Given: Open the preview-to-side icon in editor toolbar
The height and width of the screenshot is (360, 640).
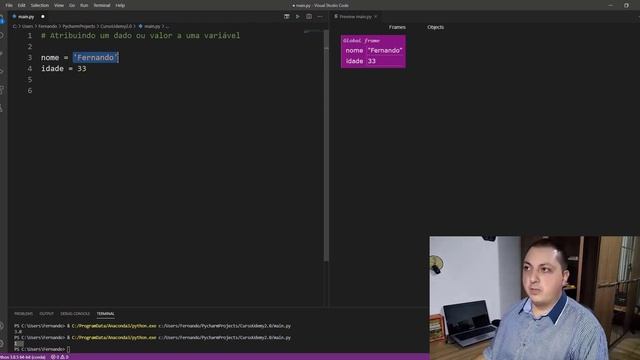Looking at the screenshot, I should tap(287, 17).
